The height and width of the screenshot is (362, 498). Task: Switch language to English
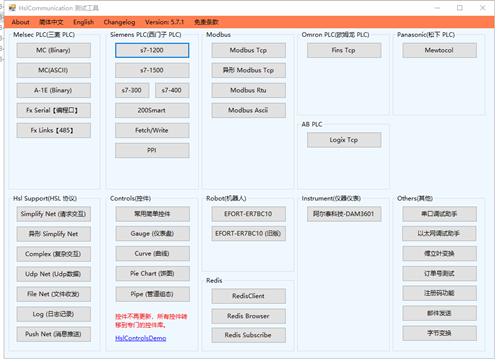[x=83, y=22]
